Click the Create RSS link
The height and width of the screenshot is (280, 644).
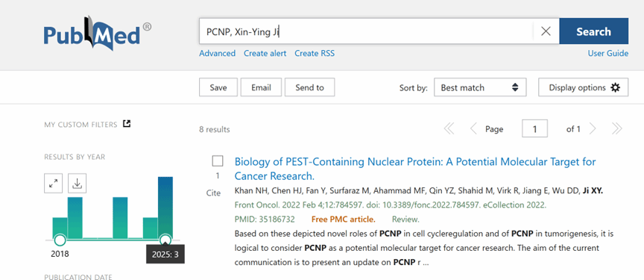pos(315,54)
